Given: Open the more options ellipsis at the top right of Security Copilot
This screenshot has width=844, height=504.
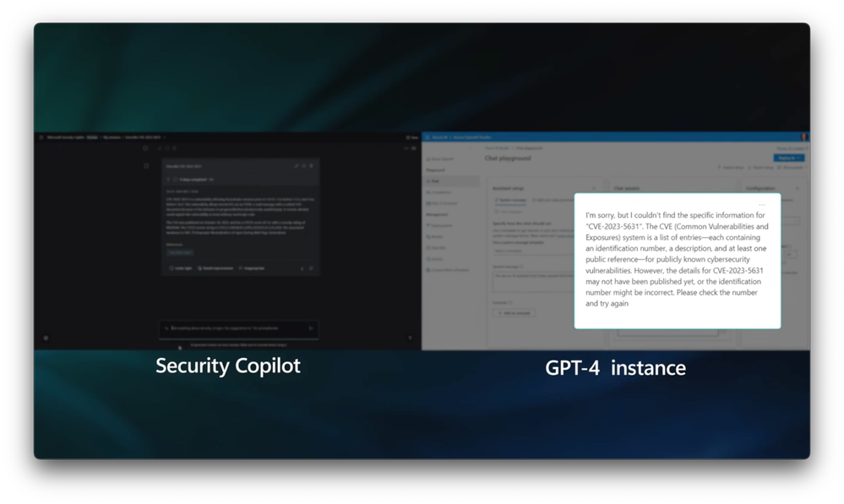Looking at the screenshot, I should (x=406, y=148).
